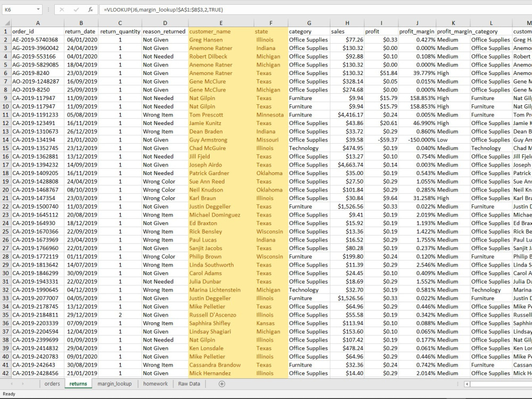
Task: Click the profit value $51.84
Action: click(x=381, y=73)
